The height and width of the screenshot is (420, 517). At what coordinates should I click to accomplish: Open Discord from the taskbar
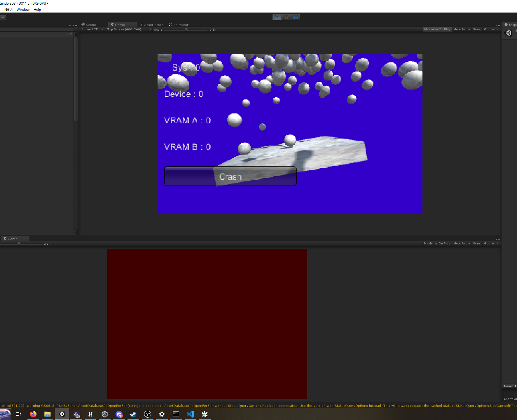tap(119, 414)
